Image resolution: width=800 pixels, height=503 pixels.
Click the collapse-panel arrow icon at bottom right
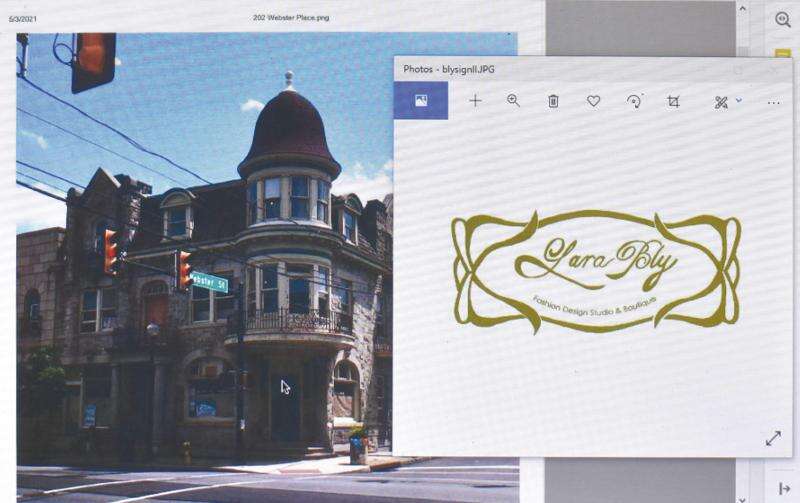click(784, 489)
